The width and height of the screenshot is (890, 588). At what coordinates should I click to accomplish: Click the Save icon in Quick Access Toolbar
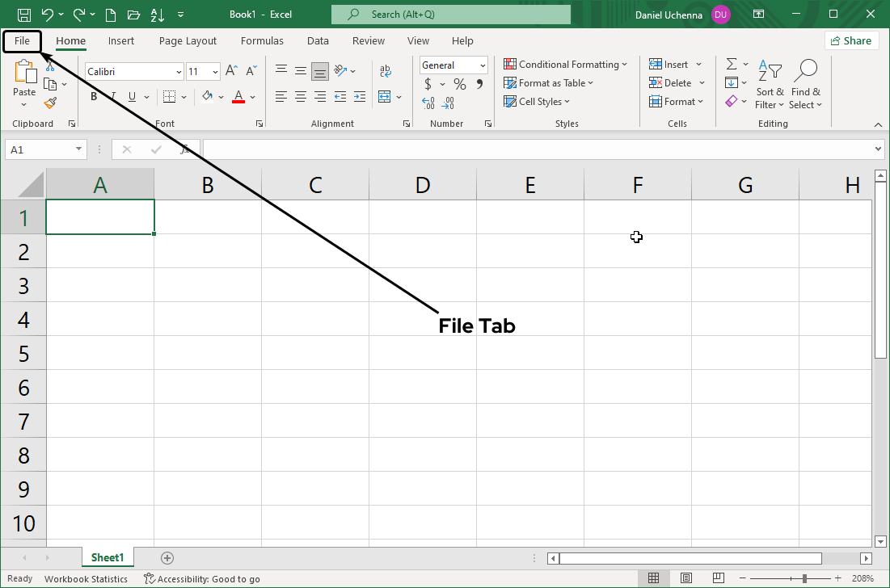pos(24,15)
